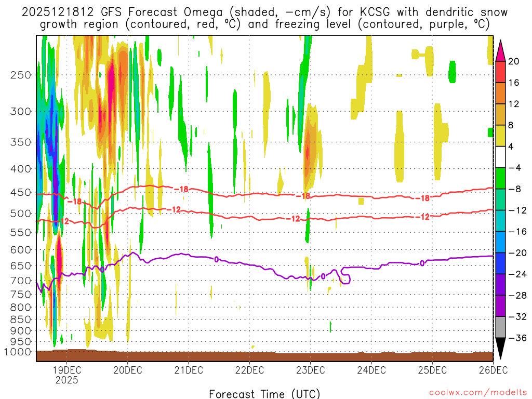Click the red -12 contour label just before 25DEC
Image resolution: width=532 pixels, height=399 pixels.
click(423, 217)
